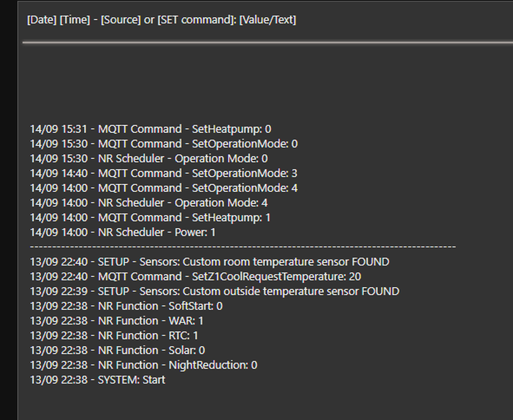
Task: Select custom room temperature sensor FOUND line
Action: [x=209, y=262]
